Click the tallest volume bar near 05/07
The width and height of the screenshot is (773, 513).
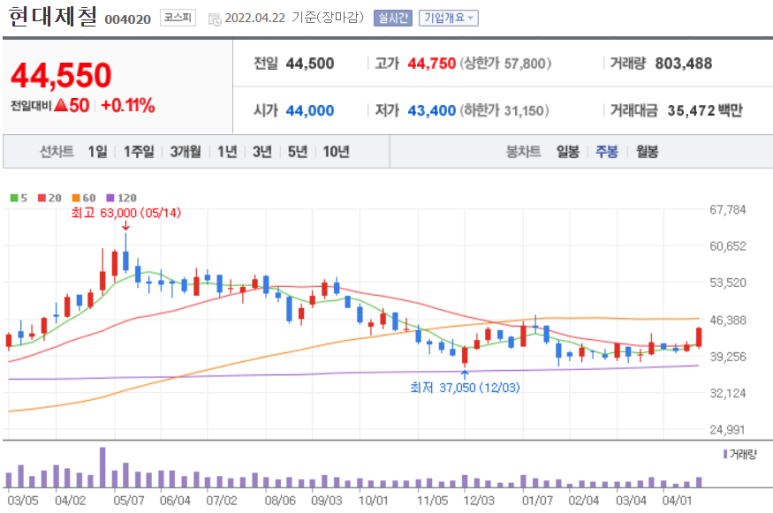point(102,467)
